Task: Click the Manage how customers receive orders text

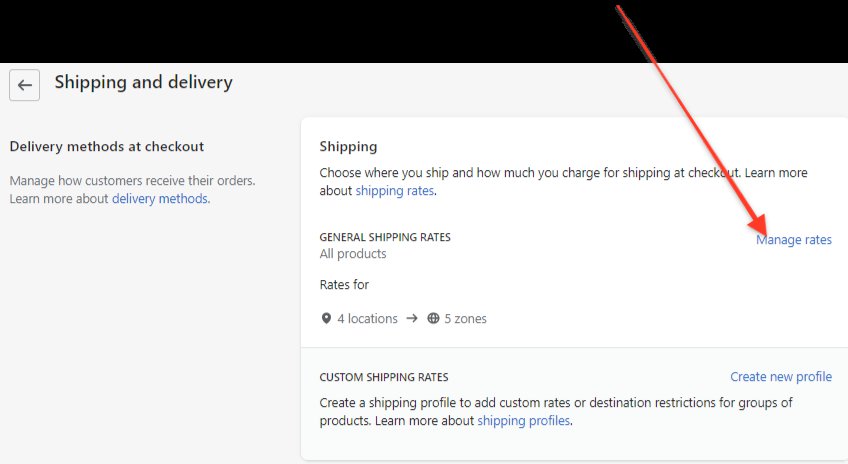Action: tap(132, 181)
